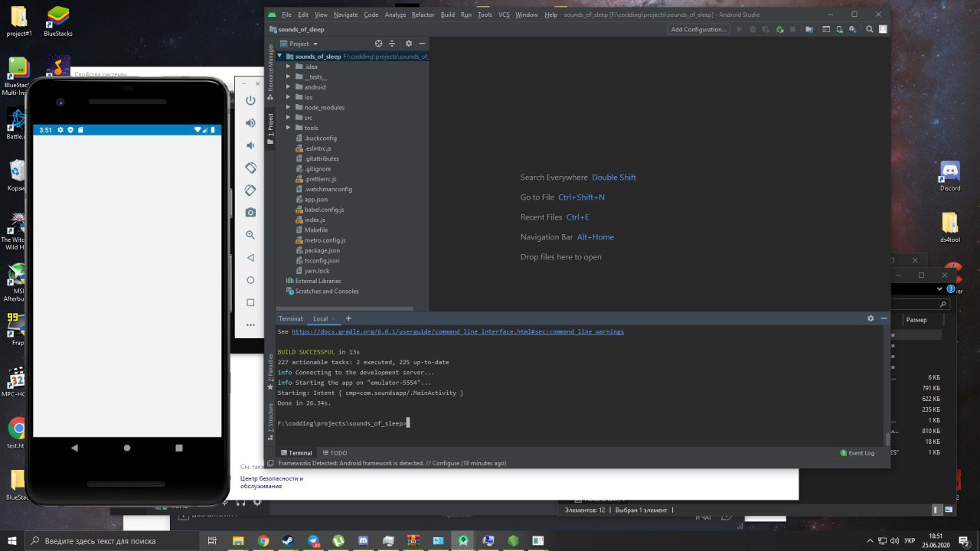Toggle the Structure side tab
980x551 pixels.
[x=269, y=421]
